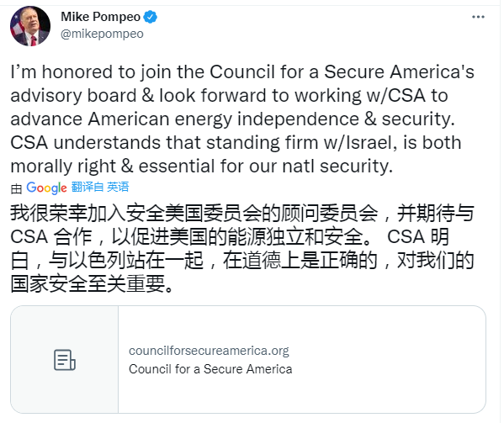The width and height of the screenshot is (504, 423).
Task: Click Mike Pompeo's profile avatar photo
Action: coord(30,26)
